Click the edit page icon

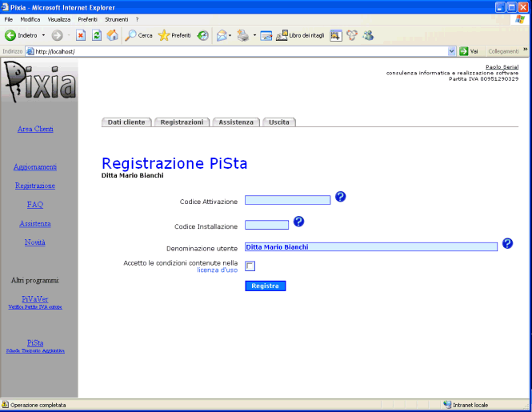[266, 35]
